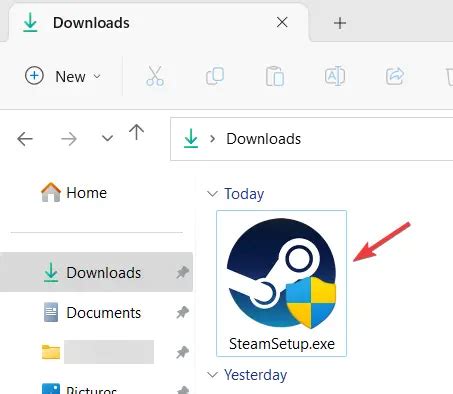Click Downloads in the address bar
Viewport: 453px width, 394px height.
coord(263,139)
